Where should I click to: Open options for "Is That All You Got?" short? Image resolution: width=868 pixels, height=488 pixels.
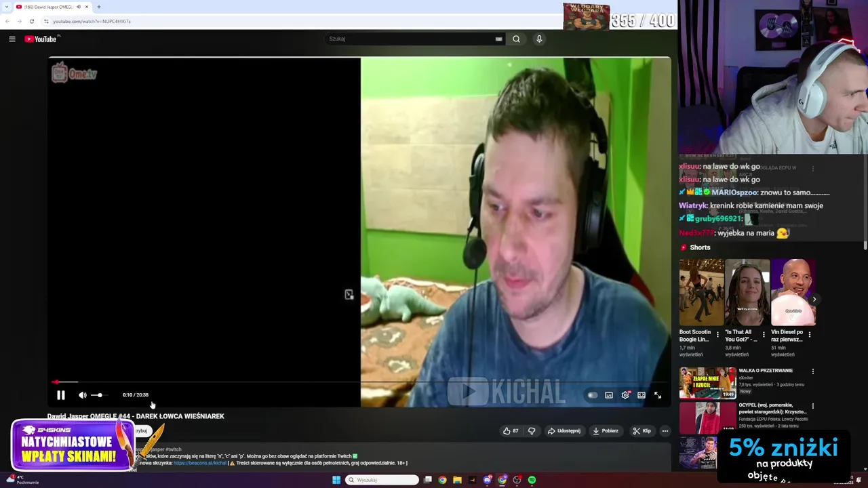(764, 334)
